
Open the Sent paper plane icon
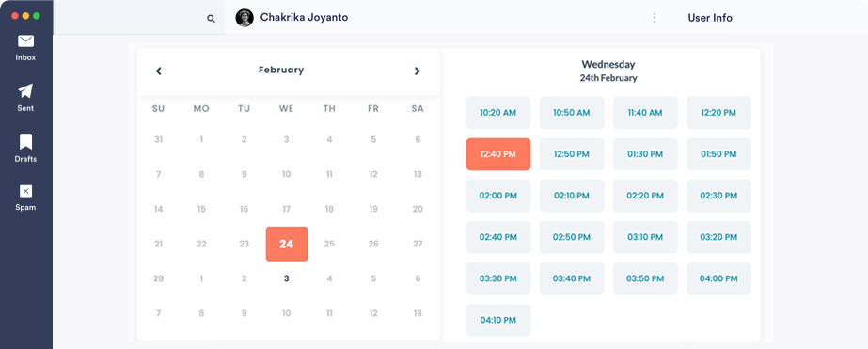pos(25,91)
